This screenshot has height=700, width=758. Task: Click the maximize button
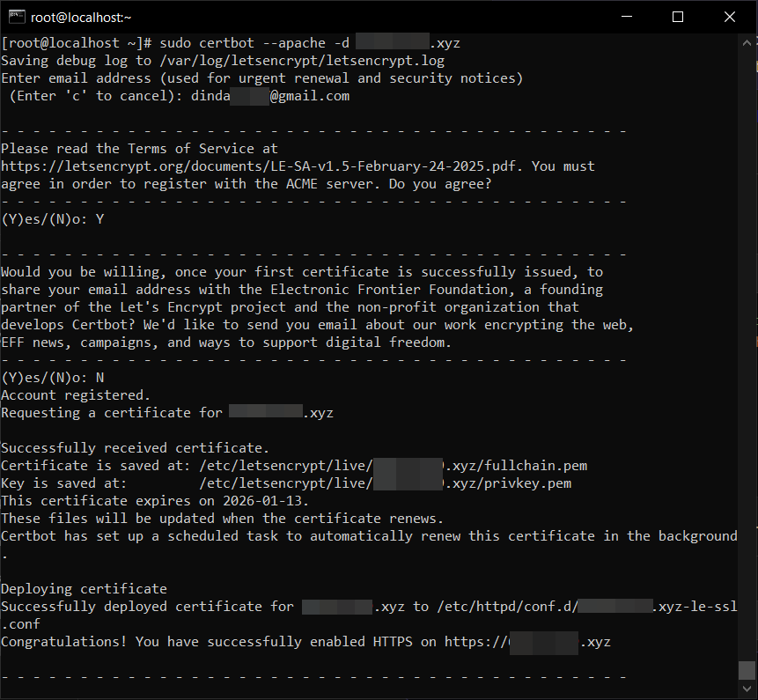pos(678,17)
